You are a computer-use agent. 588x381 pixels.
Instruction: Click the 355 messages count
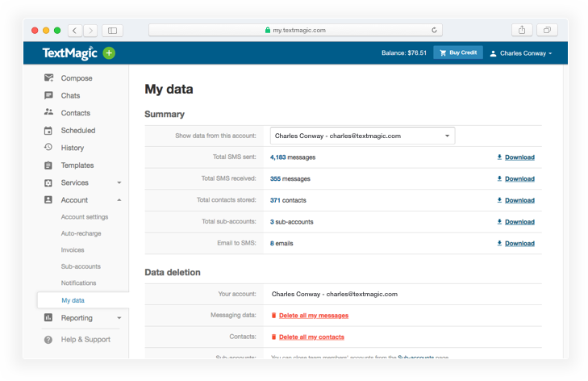290,178
